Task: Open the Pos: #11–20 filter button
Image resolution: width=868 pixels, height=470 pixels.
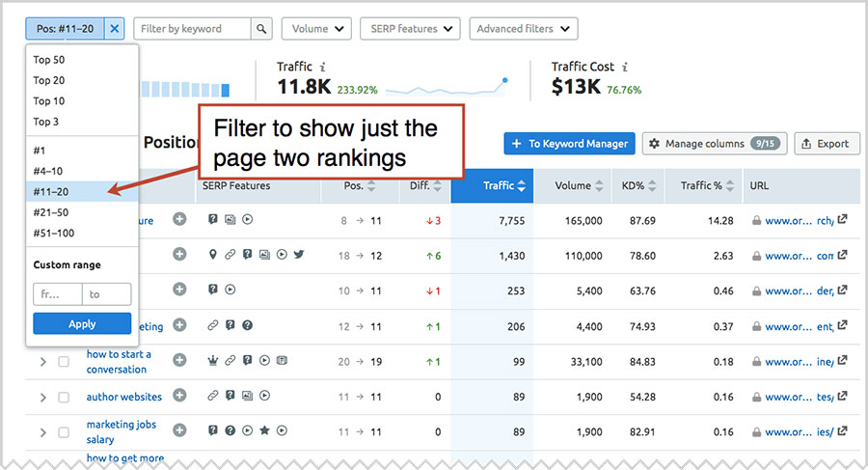Action: click(x=65, y=29)
